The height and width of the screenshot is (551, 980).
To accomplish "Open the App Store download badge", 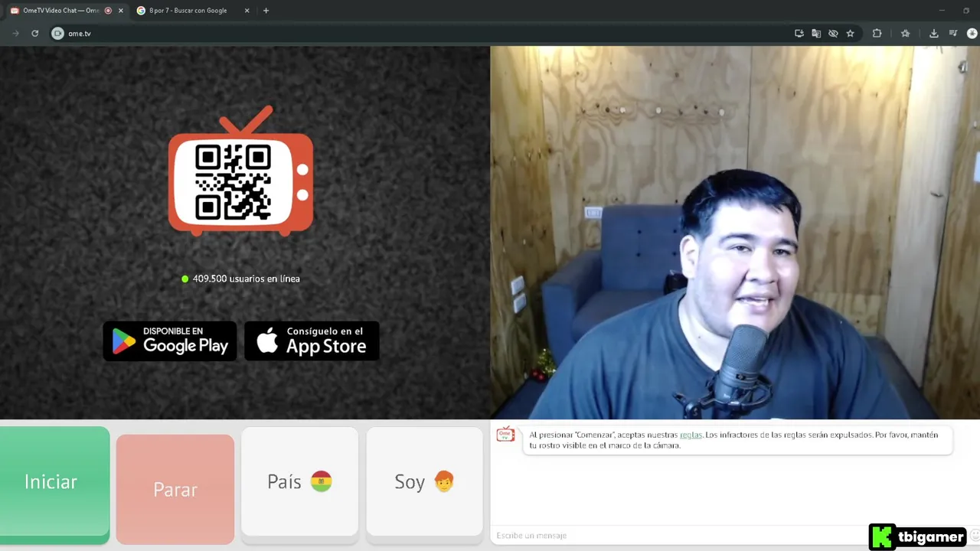I will click(x=312, y=341).
